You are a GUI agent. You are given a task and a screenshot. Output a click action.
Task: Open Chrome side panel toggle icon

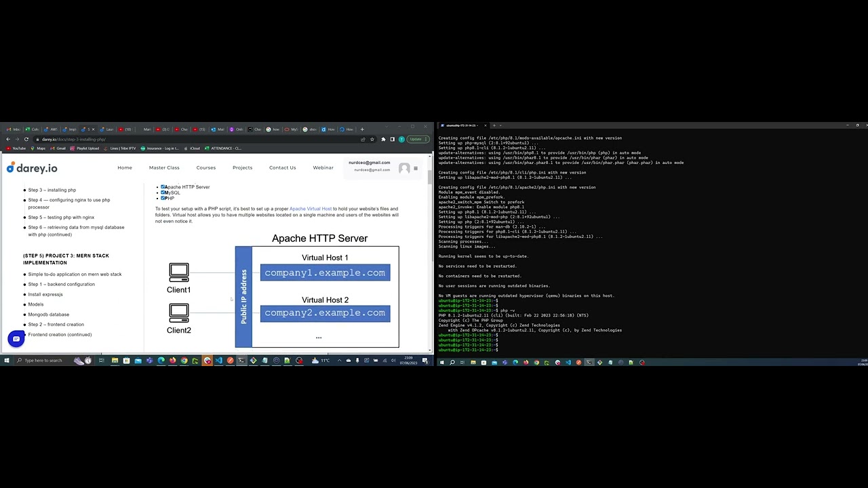tap(392, 139)
